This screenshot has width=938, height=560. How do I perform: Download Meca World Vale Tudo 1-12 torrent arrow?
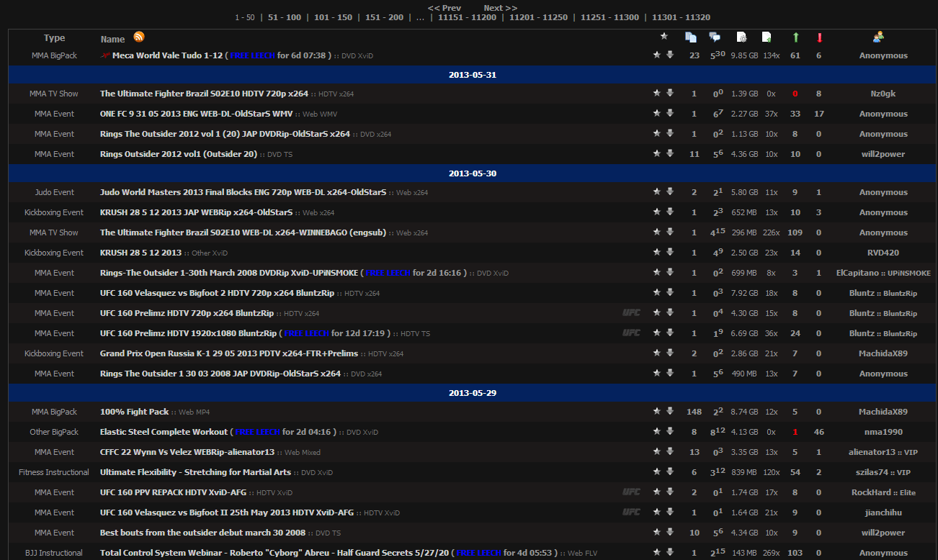[x=670, y=55]
